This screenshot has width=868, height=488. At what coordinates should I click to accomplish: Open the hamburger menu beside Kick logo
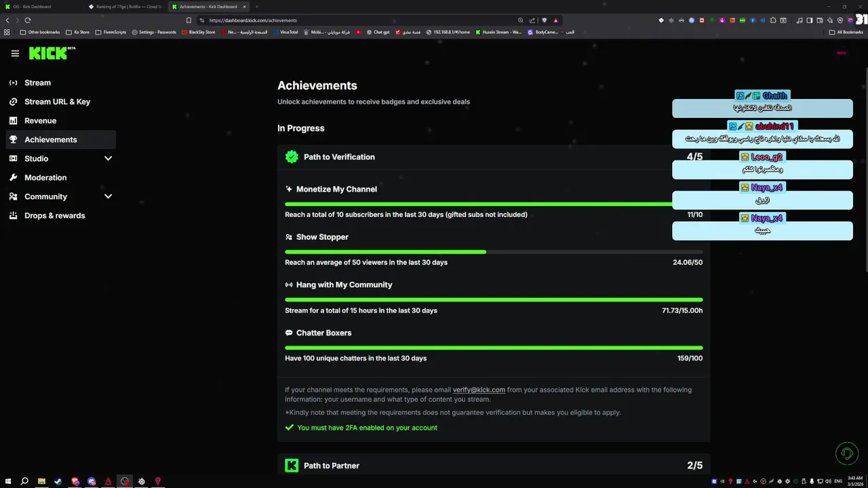15,54
